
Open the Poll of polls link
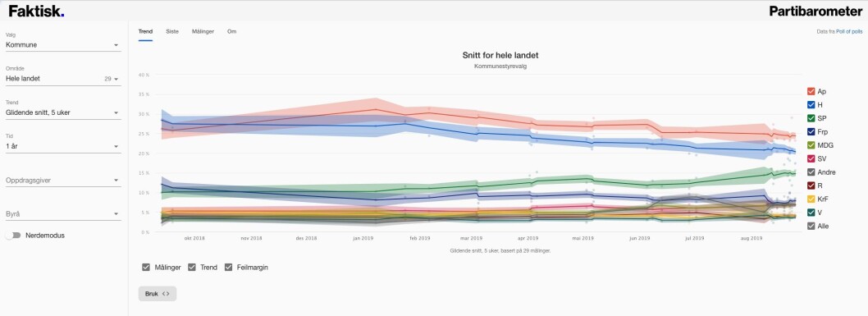click(x=849, y=31)
